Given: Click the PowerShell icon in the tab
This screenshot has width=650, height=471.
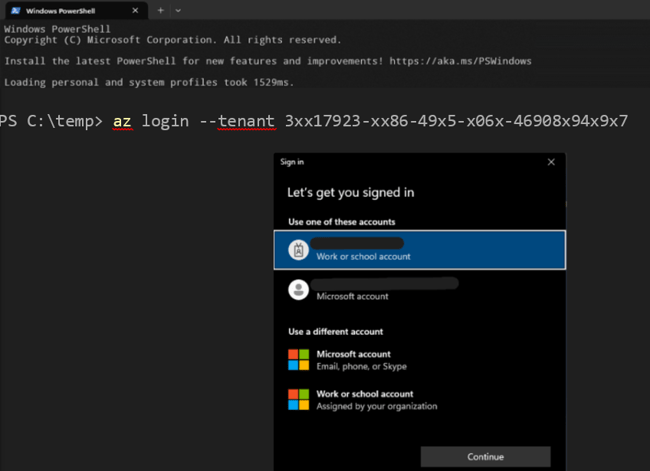Looking at the screenshot, I should coord(17,9).
